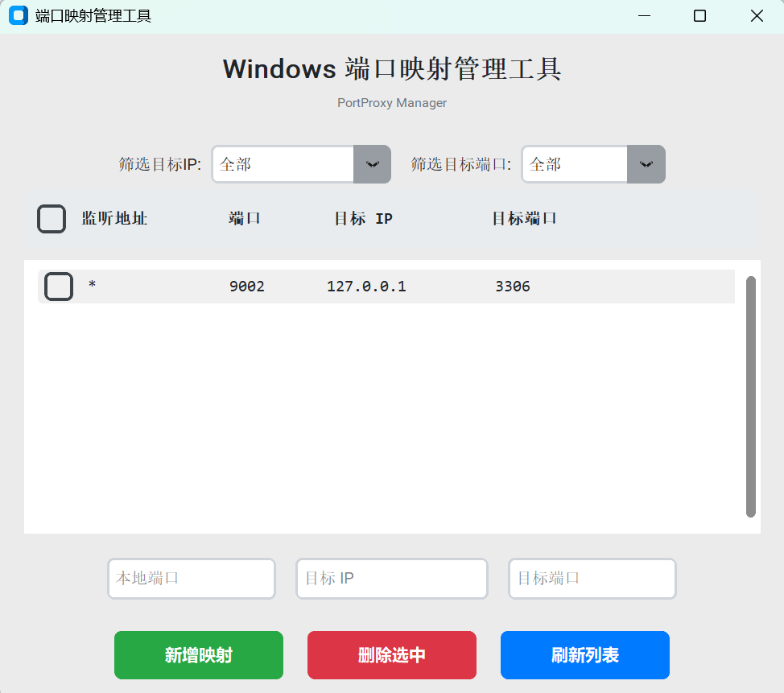Minimize the 端口映射管理工具 window
784x693 pixels.
click(644, 15)
